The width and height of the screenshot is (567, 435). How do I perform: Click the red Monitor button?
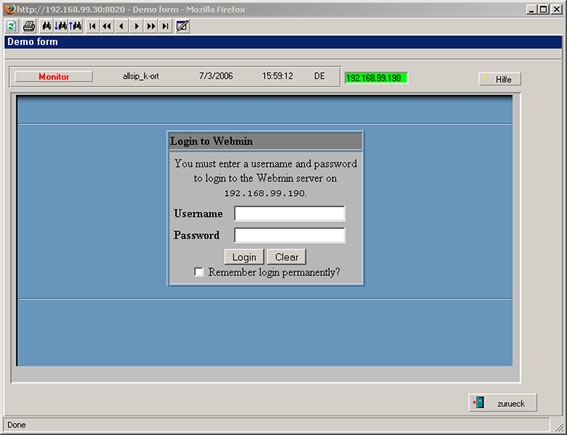pos(54,77)
